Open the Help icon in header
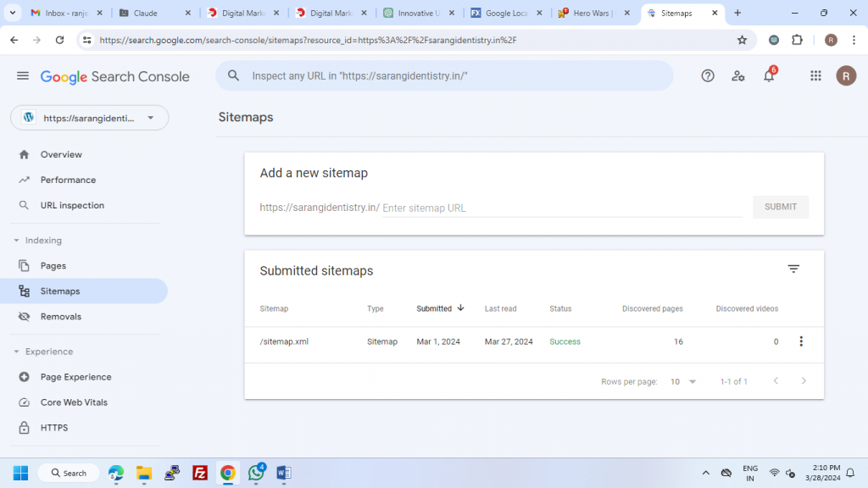 coord(708,75)
